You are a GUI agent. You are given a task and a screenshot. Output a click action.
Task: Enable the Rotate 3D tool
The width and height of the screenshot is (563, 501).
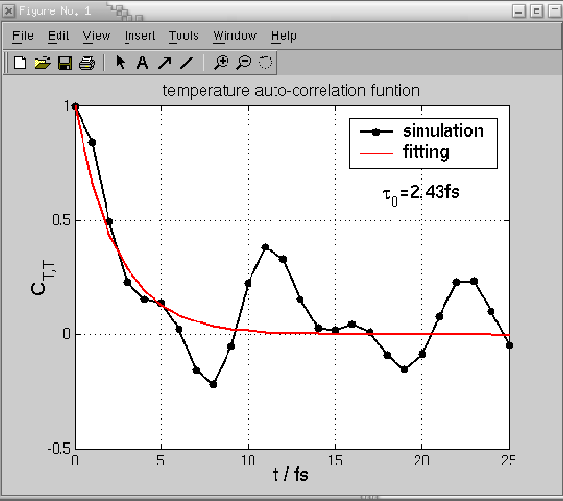click(265, 62)
